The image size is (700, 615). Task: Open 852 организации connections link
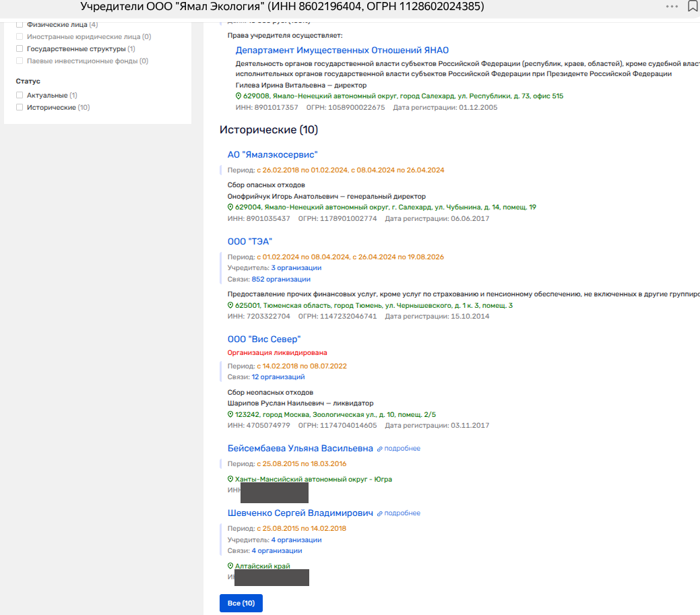click(281, 280)
